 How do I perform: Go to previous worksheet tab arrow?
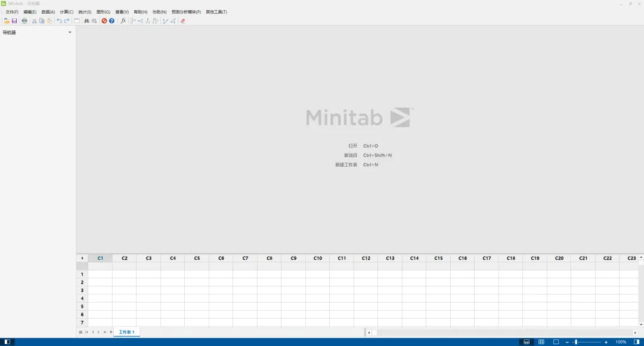93,332
